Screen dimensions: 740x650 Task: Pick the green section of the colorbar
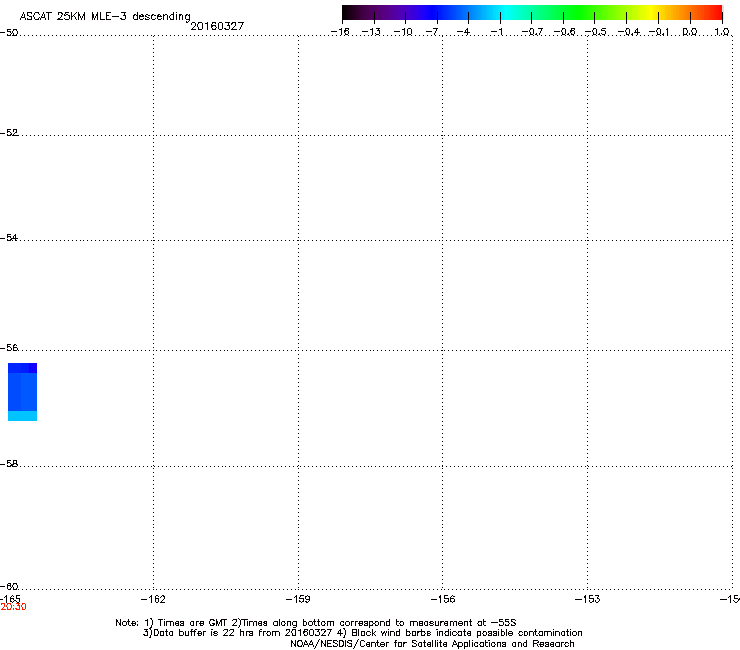click(580, 12)
